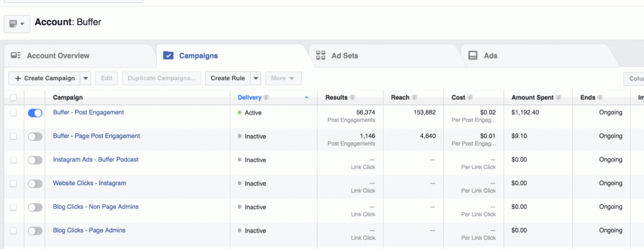The width and height of the screenshot is (644, 249).
Task: Sort by the Delivery column header
Action: [249, 98]
